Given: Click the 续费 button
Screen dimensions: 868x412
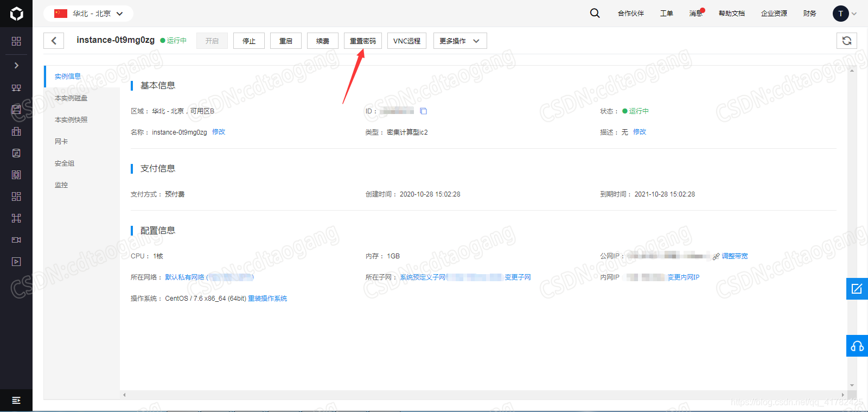Looking at the screenshot, I should (x=323, y=41).
